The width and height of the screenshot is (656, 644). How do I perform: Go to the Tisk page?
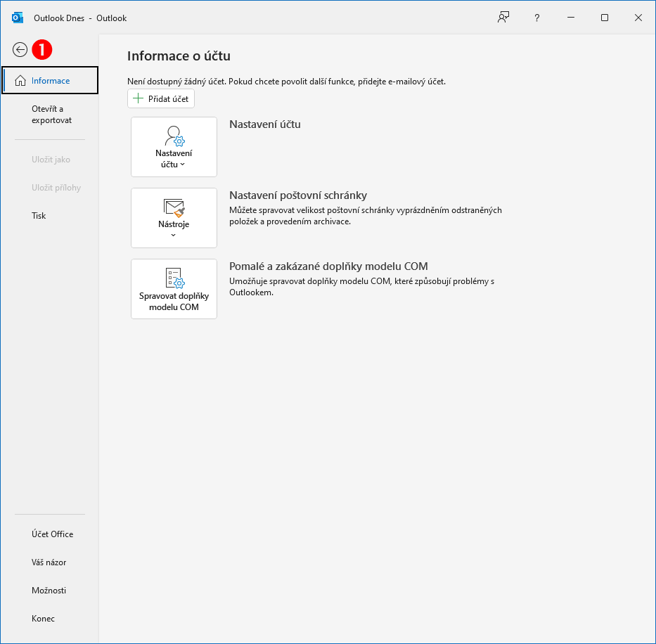(39, 216)
